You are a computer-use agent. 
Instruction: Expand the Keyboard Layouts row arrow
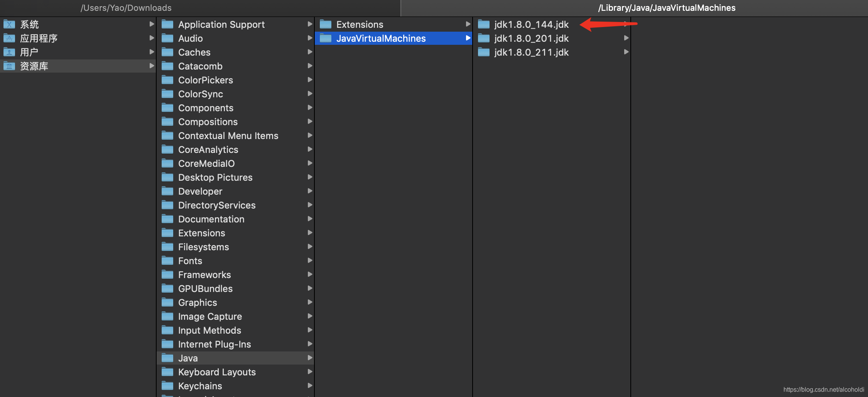tap(310, 372)
